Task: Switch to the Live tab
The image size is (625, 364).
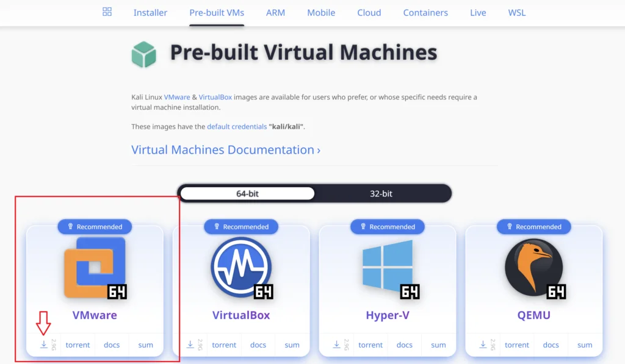Action: [478, 13]
